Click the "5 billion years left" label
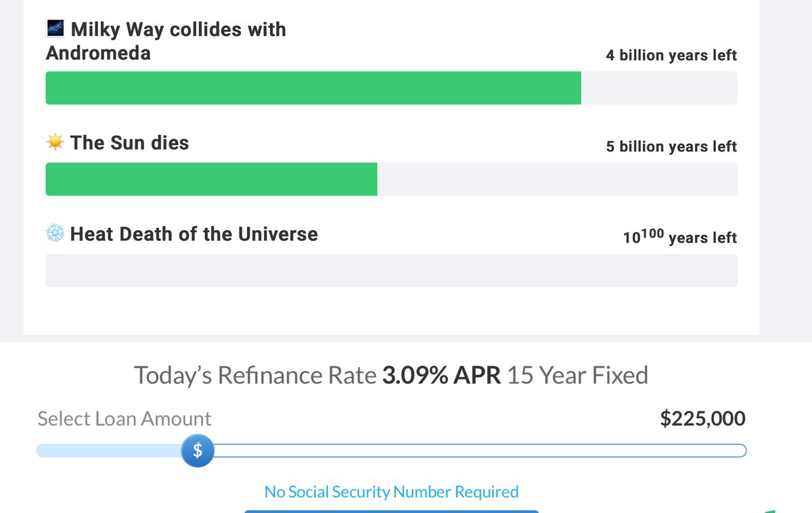812x513 pixels. 671,147
